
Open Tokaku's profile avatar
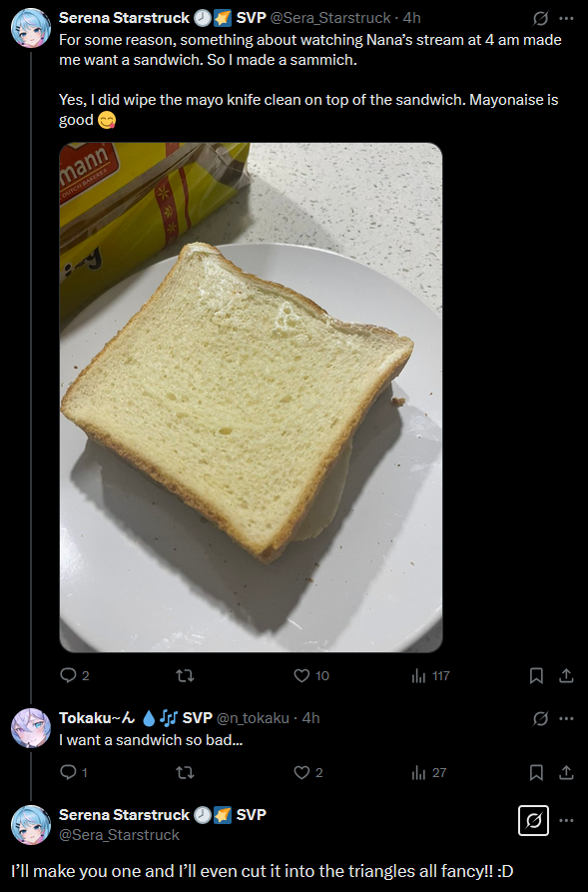click(x=31, y=727)
